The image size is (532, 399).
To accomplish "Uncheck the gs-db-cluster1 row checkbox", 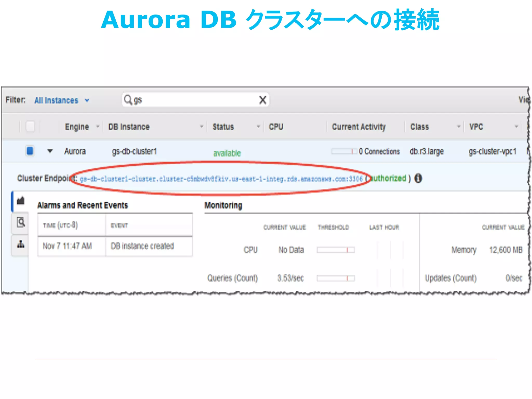I will [30, 151].
